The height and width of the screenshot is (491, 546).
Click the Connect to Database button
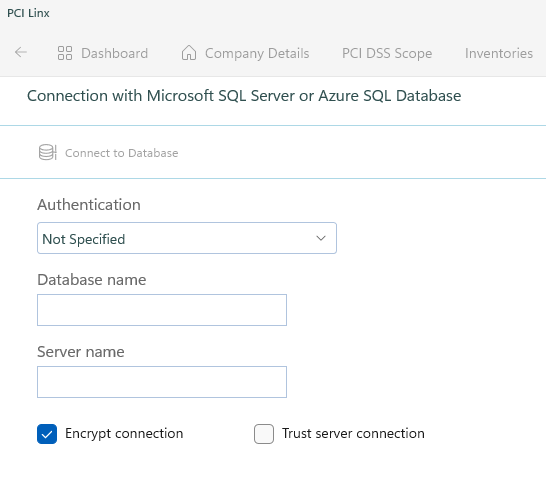pyautogui.click(x=108, y=153)
